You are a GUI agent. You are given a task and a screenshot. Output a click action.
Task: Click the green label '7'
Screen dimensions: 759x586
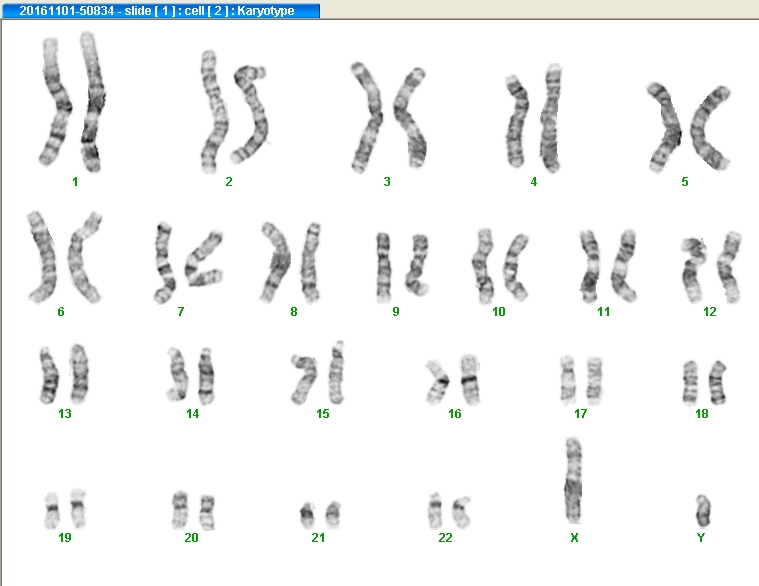(x=181, y=312)
